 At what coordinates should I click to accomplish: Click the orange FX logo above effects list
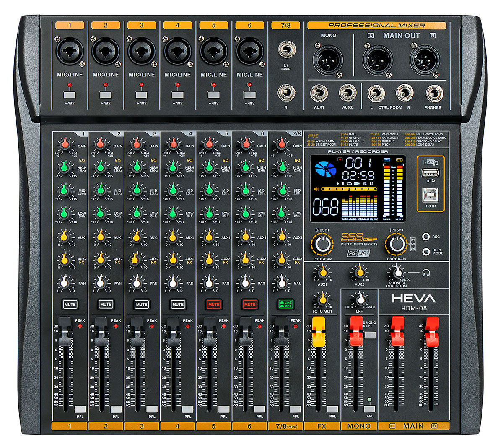[x=312, y=136]
